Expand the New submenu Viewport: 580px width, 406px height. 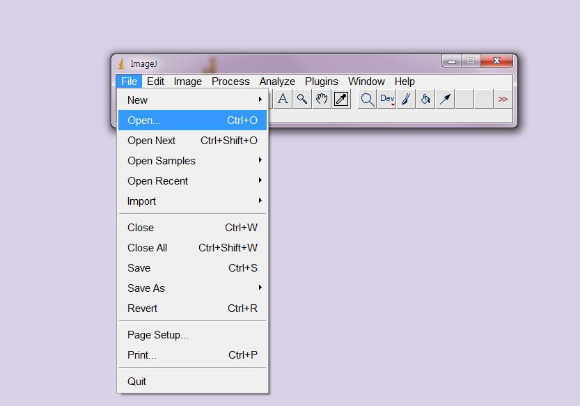(192, 100)
